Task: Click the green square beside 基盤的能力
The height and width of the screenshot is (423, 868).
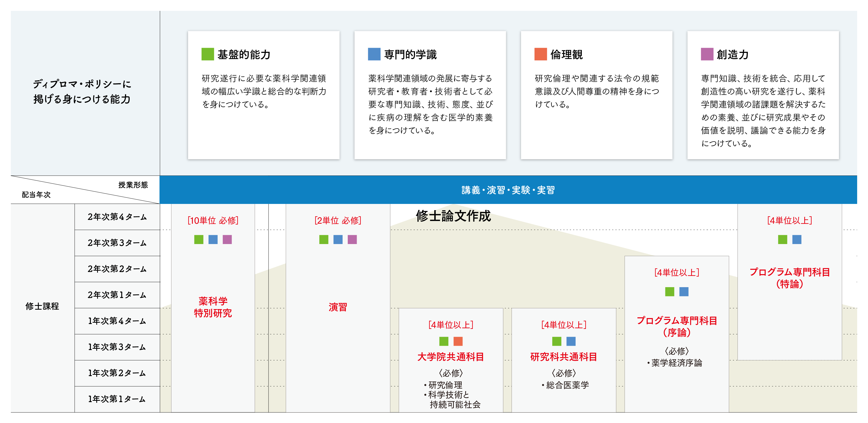Action: point(208,54)
